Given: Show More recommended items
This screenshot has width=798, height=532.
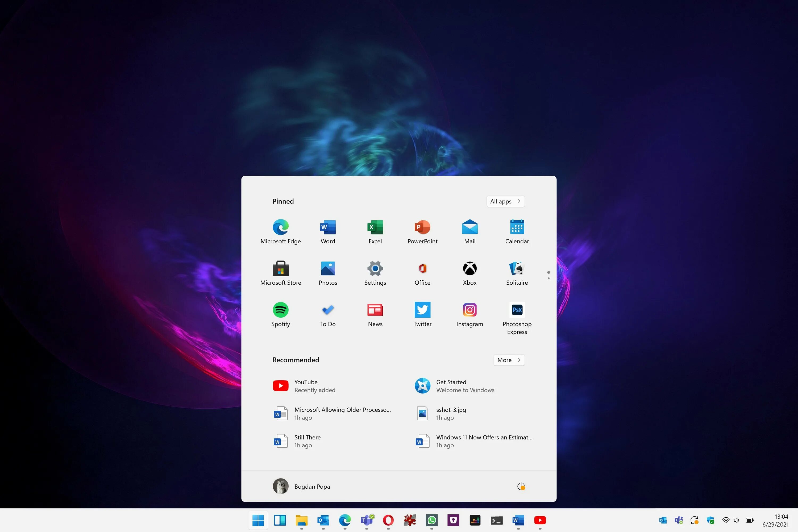Looking at the screenshot, I should pyautogui.click(x=509, y=360).
